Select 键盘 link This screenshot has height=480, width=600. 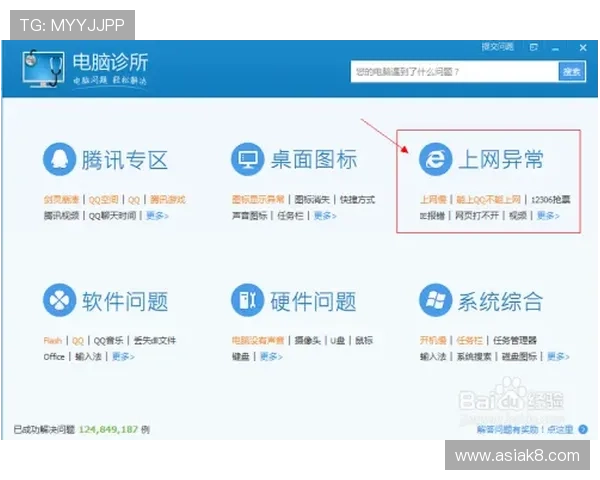tap(241, 356)
